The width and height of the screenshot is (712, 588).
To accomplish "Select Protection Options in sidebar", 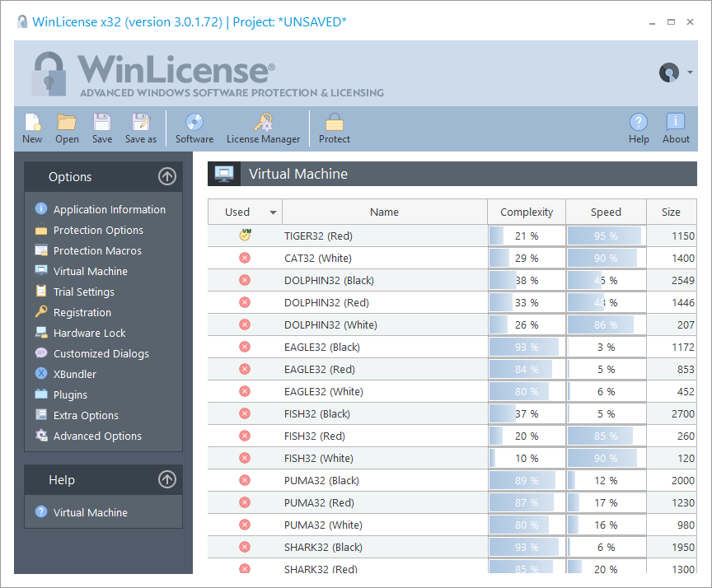I will (98, 230).
